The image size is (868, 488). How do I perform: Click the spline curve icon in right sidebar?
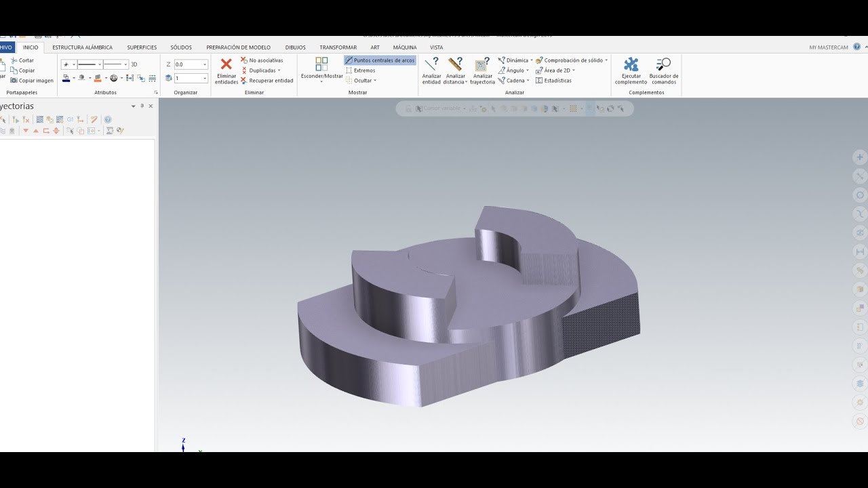(x=860, y=213)
